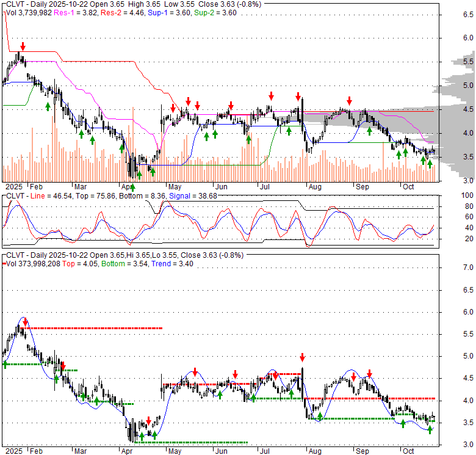Select the Sup-2 = 3.60 support label
Image resolution: width=476 pixels, height=455 pixels.
[x=215, y=13]
